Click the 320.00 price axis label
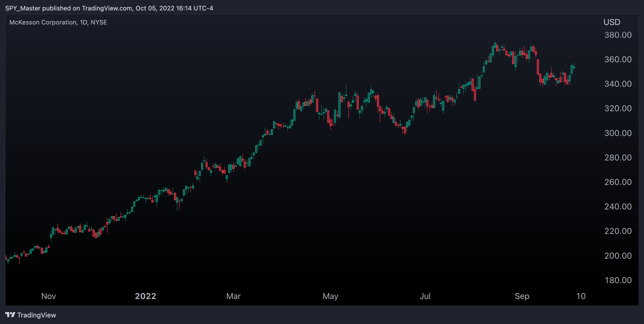Screen dimensions: 644x324 pyautogui.click(x=618, y=108)
